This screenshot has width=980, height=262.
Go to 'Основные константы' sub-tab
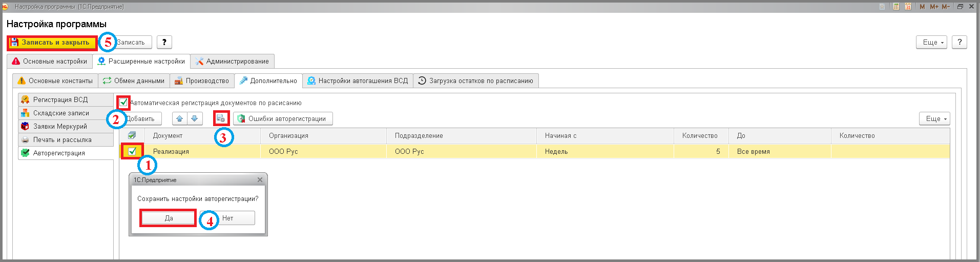pyautogui.click(x=55, y=80)
